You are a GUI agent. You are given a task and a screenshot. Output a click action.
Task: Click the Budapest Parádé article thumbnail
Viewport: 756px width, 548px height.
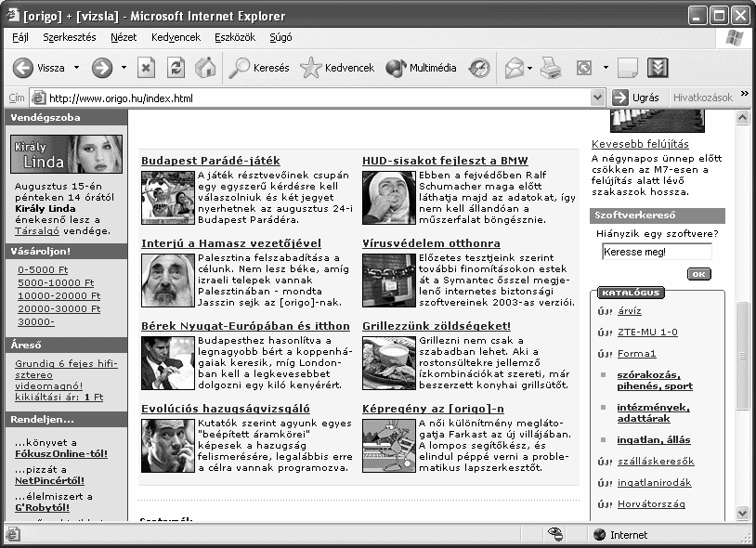click(x=168, y=198)
